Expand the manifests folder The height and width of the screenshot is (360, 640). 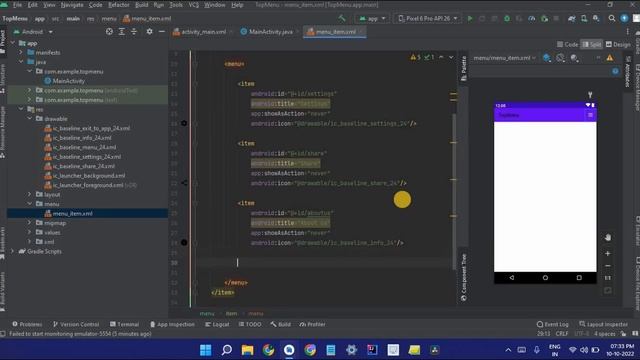tap(21, 52)
